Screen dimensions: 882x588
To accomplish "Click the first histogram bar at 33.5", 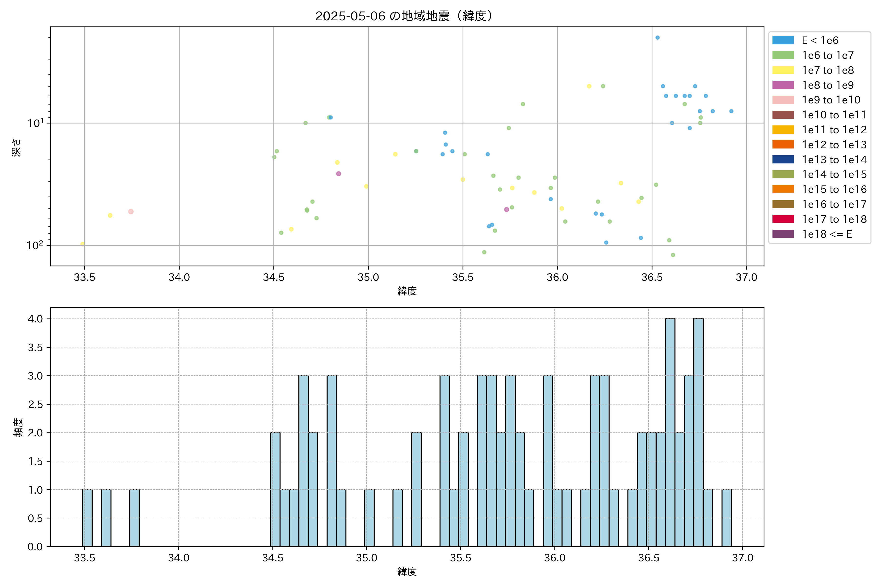I will coord(87,517).
